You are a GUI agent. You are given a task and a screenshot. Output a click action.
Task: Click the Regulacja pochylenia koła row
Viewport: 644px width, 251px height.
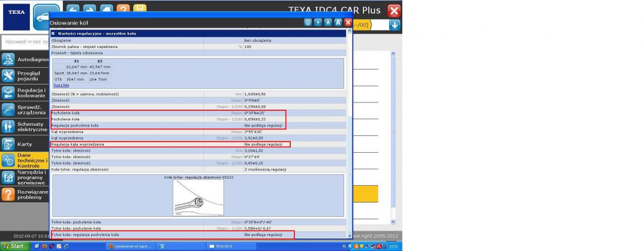point(198,126)
